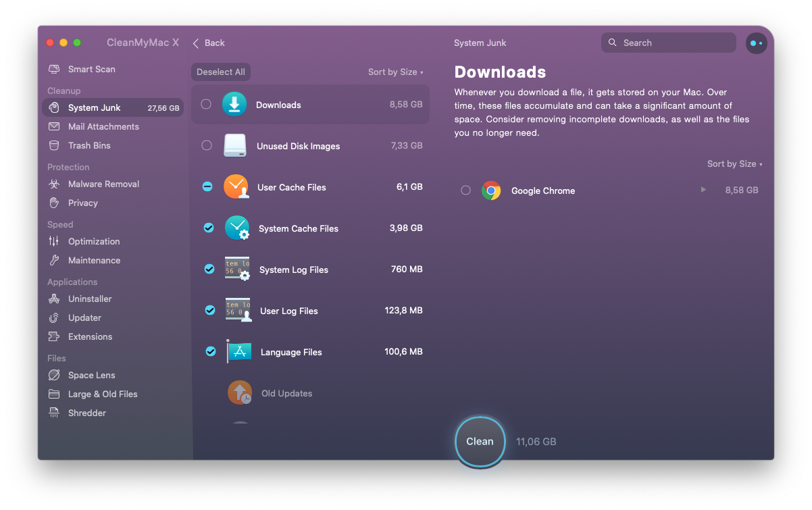Select the Google Chrome checkbox

pyautogui.click(x=465, y=190)
